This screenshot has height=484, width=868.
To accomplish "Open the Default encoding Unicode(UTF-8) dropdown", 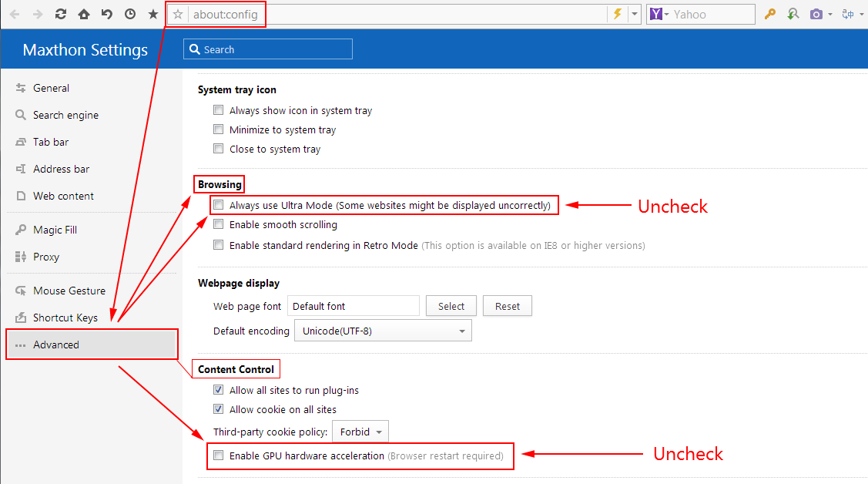I will (x=383, y=331).
